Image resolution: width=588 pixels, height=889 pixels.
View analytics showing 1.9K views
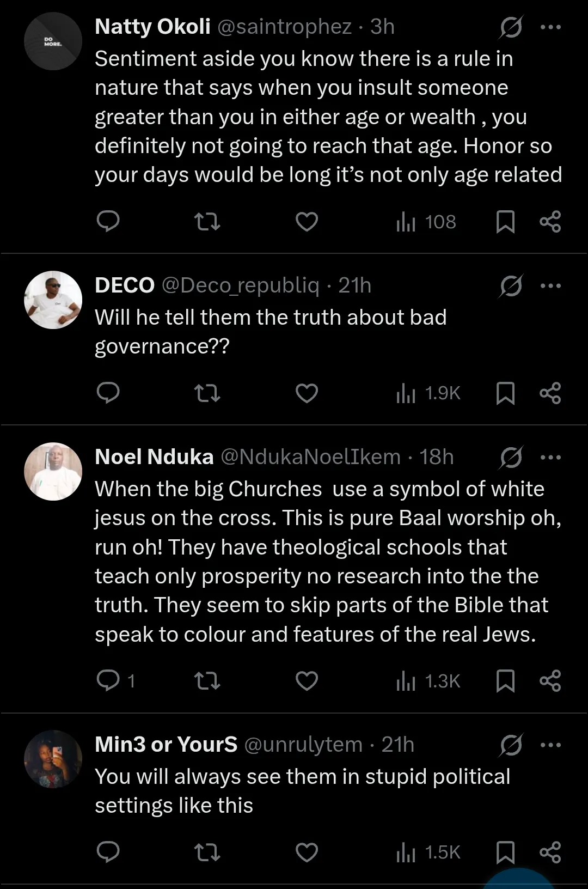(428, 393)
